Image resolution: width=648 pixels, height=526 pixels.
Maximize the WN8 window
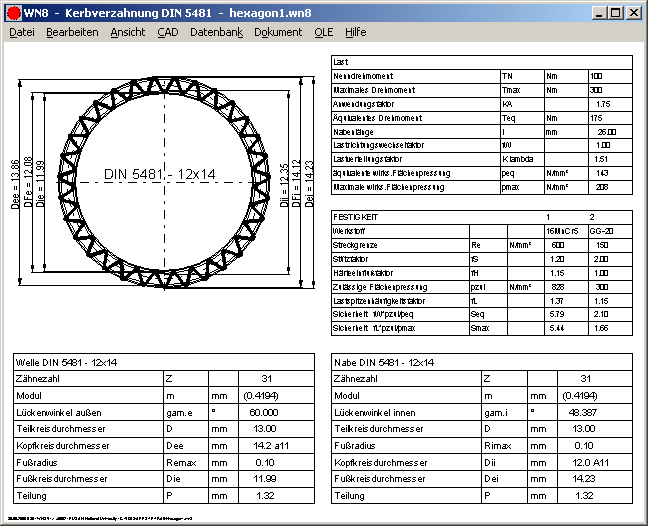pos(615,12)
